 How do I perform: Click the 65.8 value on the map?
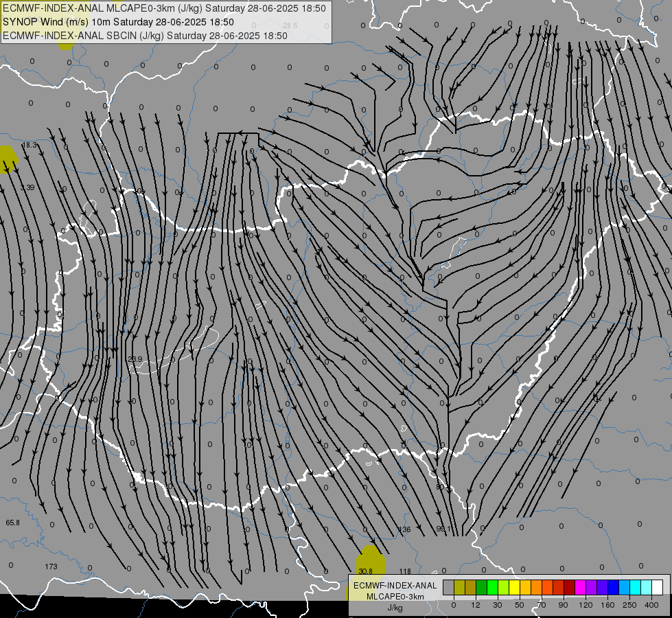12,523
